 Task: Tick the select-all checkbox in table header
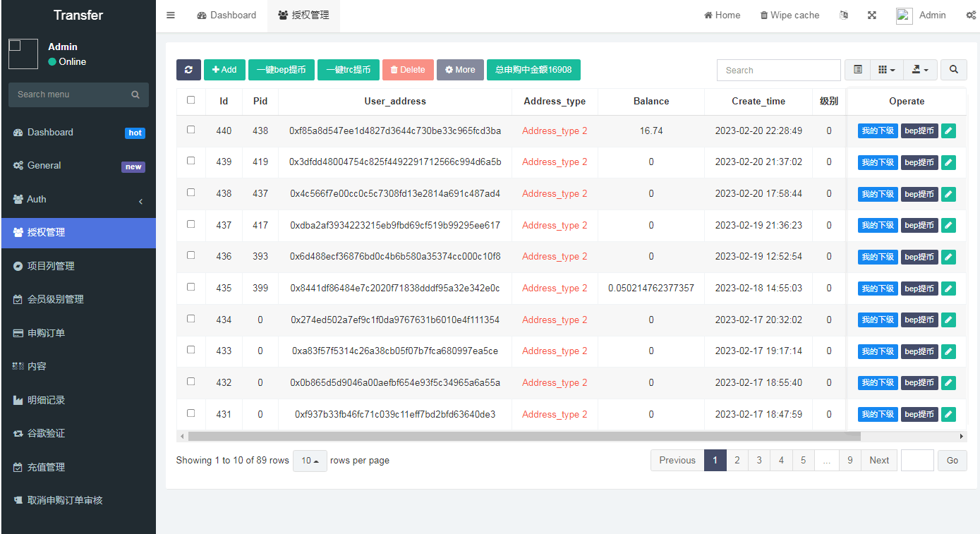[x=191, y=100]
